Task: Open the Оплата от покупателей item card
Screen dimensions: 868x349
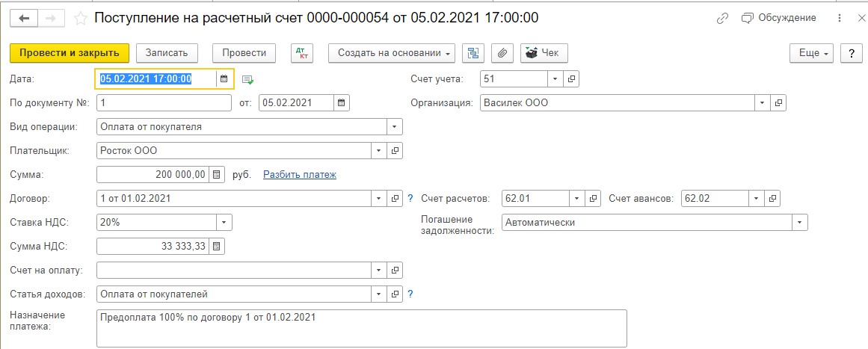Action: point(395,294)
